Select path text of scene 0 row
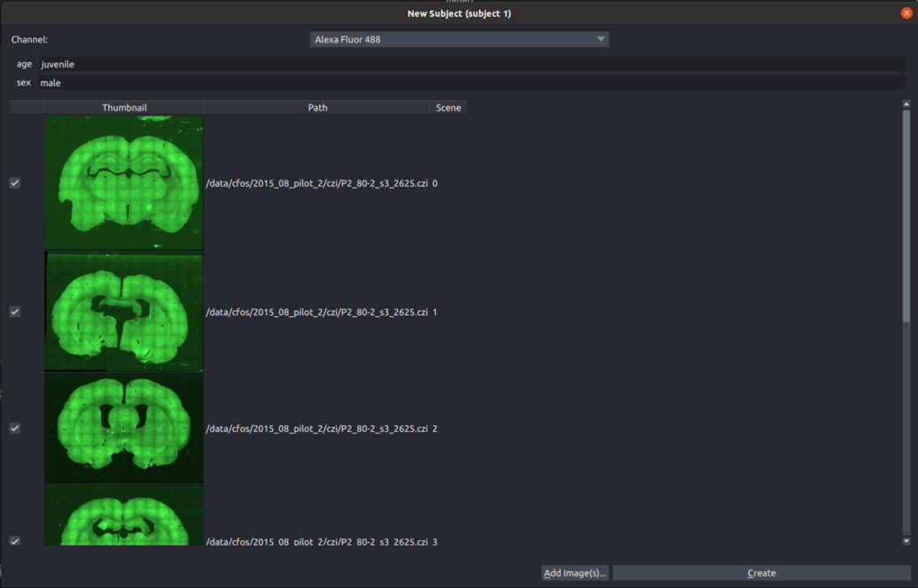Screen dimensions: 918x588 click(x=316, y=183)
